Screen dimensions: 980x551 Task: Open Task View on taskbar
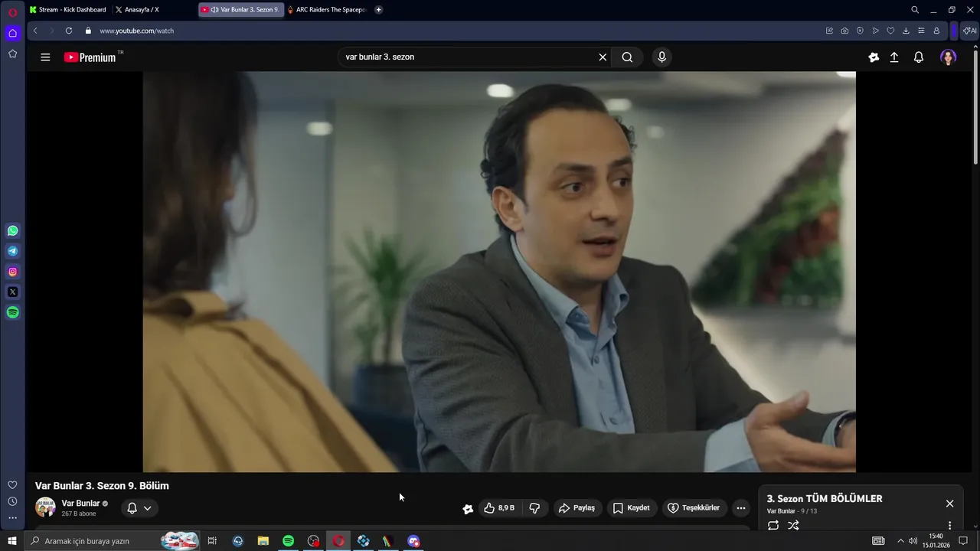click(212, 541)
